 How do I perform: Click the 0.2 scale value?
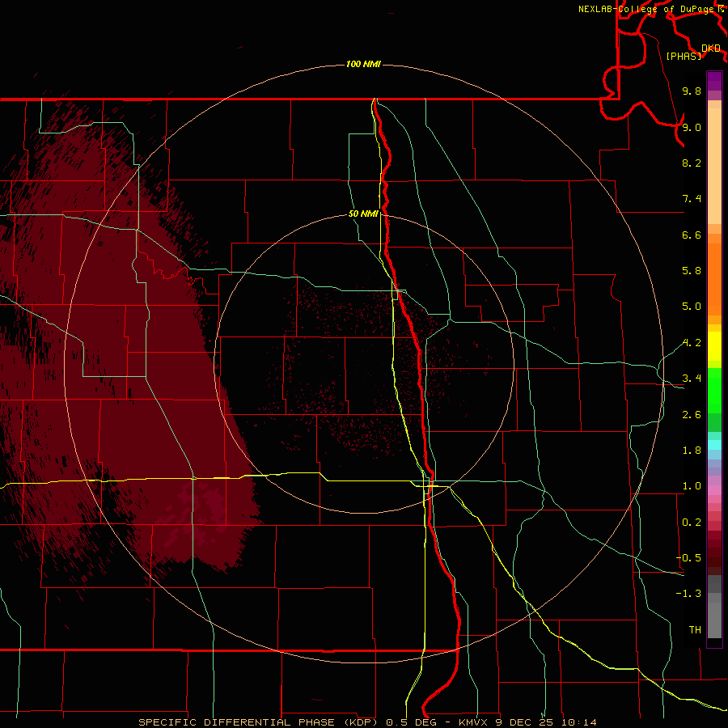tap(692, 523)
